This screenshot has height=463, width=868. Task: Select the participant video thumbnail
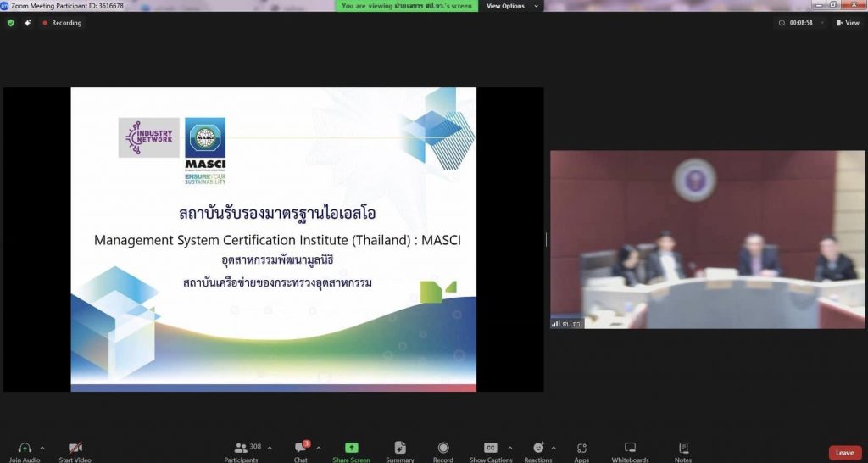[x=708, y=239]
